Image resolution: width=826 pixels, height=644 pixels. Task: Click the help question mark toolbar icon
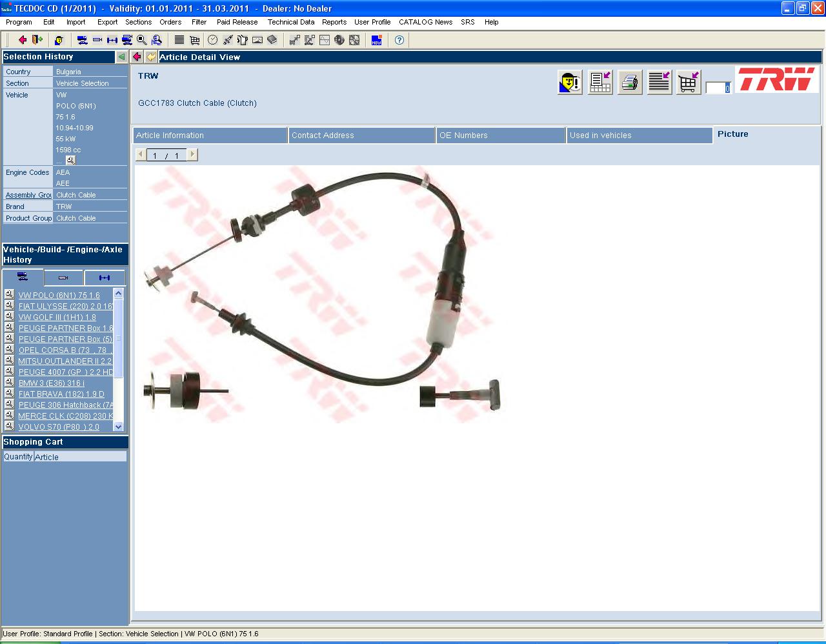(x=399, y=40)
